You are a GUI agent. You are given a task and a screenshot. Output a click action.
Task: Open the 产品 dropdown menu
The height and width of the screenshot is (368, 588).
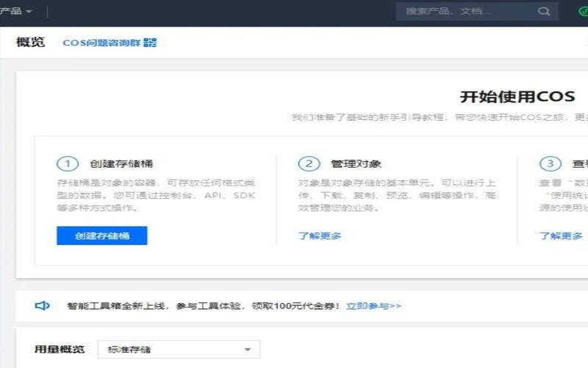click(x=15, y=11)
